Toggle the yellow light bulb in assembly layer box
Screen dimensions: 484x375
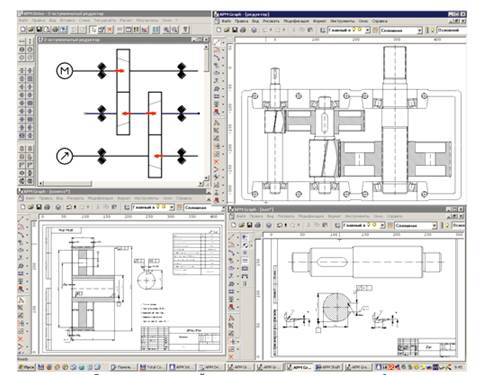(355, 30)
